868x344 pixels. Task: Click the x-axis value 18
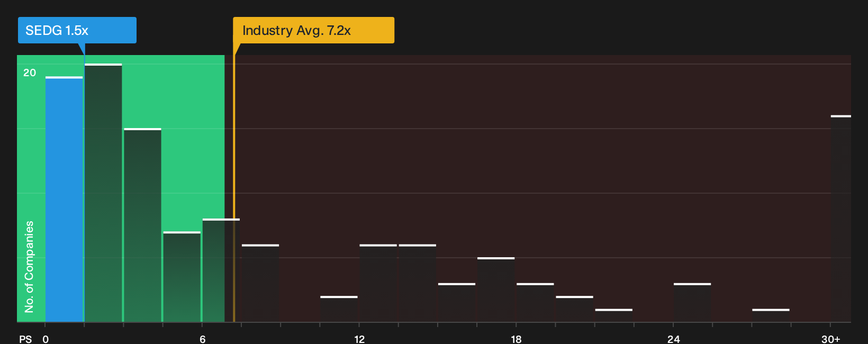(x=516, y=339)
